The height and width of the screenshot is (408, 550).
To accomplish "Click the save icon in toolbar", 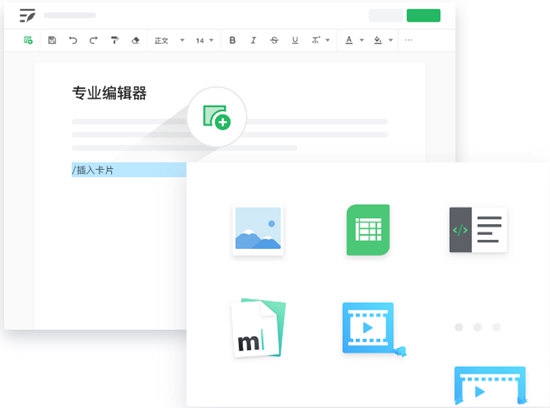I will click(x=52, y=40).
